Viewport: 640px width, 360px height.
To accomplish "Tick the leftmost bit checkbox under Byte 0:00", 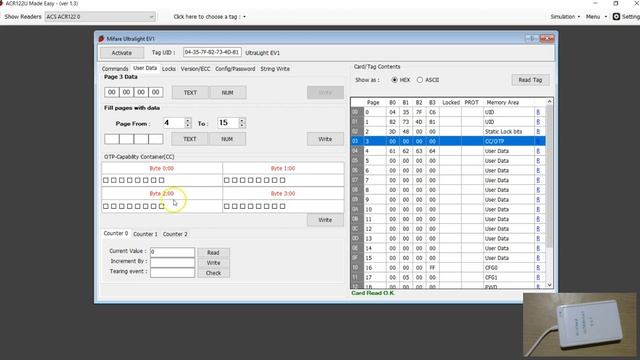I will 106,180.
